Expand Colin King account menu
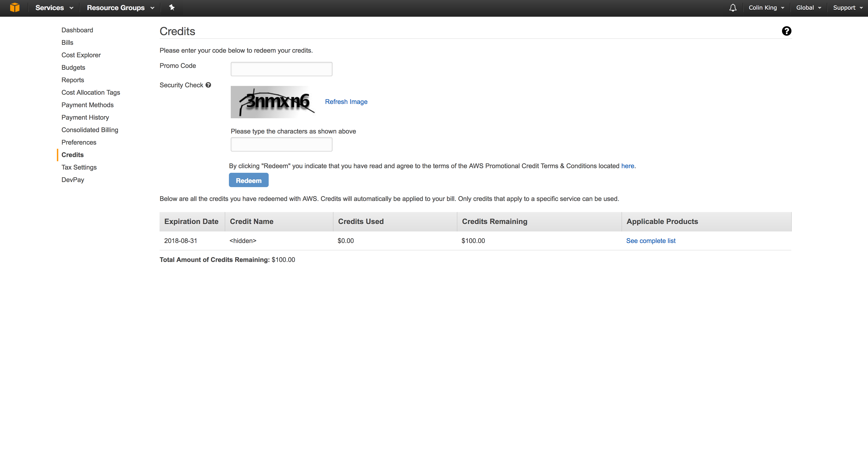 point(766,8)
